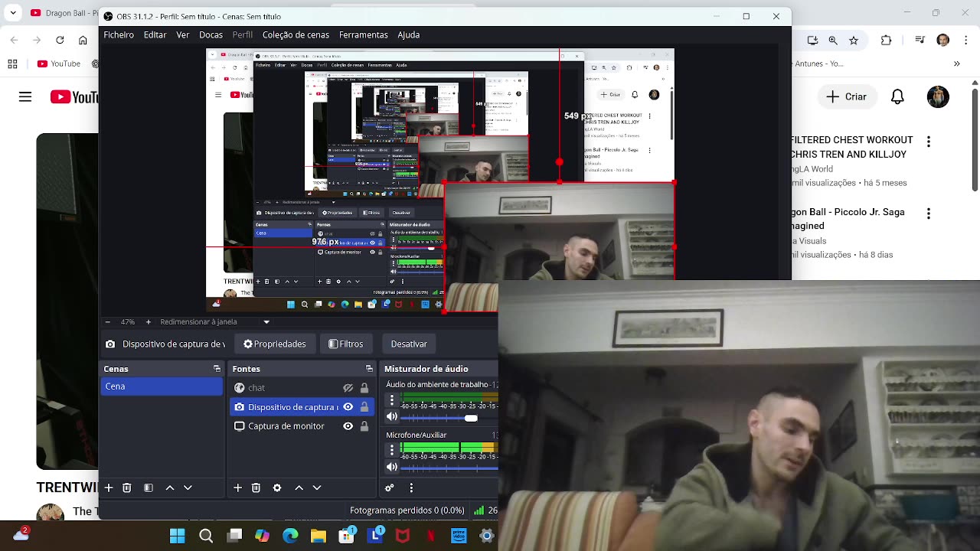Open the Ver menu in OBS

(x=182, y=34)
